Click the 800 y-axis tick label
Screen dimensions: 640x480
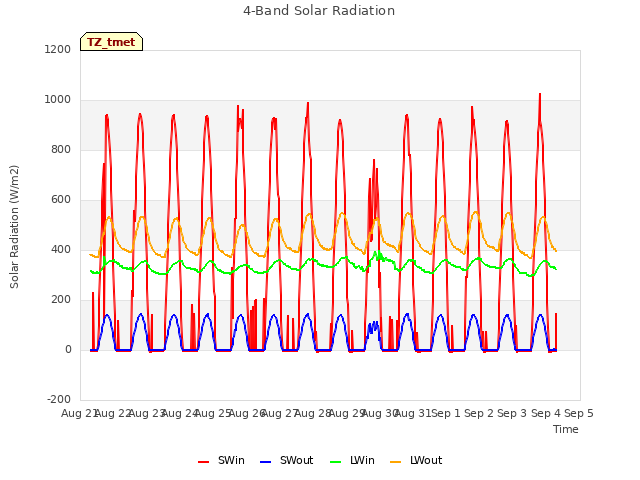61,149
